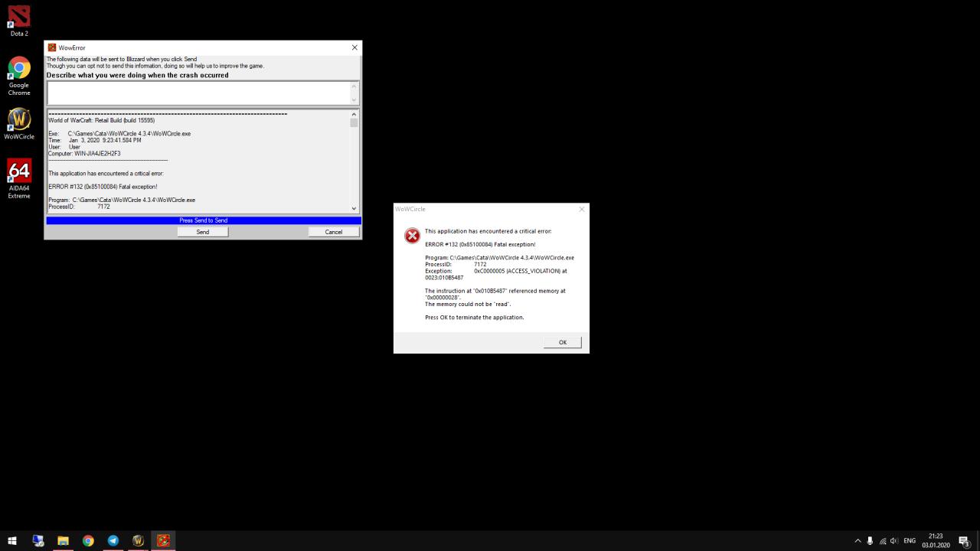Cancel the WowError crash report
The height and width of the screenshot is (551, 980).
(x=333, y=232)
